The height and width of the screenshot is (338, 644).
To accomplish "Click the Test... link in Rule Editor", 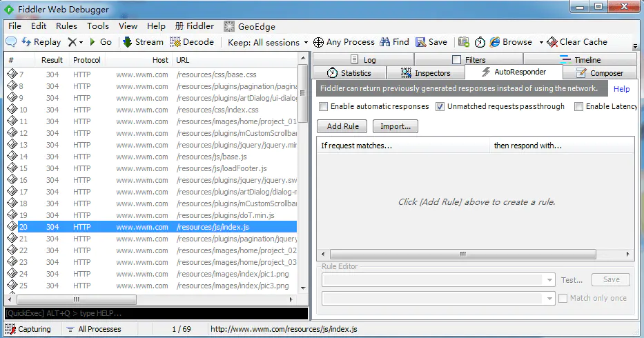I will (x=572, y=280).
